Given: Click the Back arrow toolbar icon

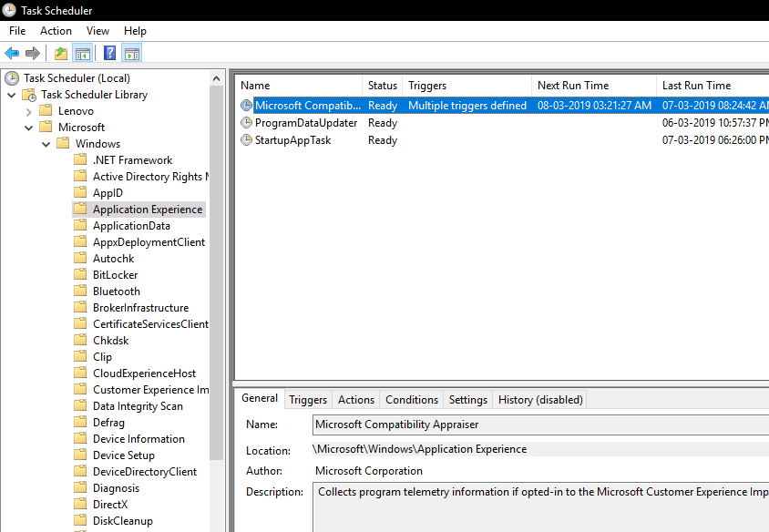Looking at the screenshot, I should pos(12,53).
